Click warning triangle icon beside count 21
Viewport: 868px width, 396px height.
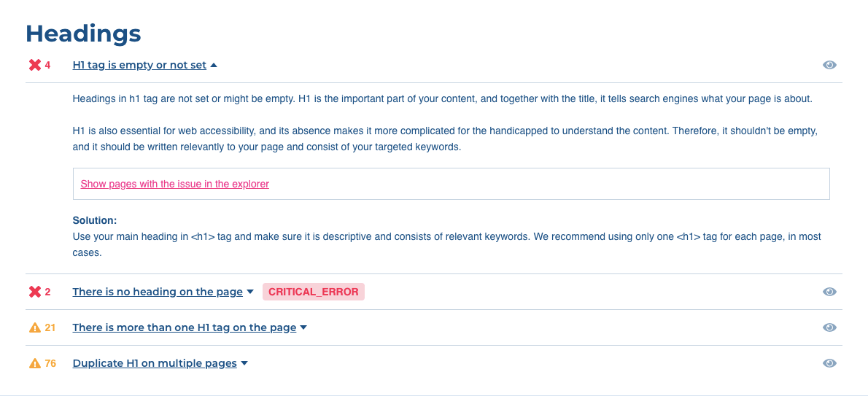point(35,328)
